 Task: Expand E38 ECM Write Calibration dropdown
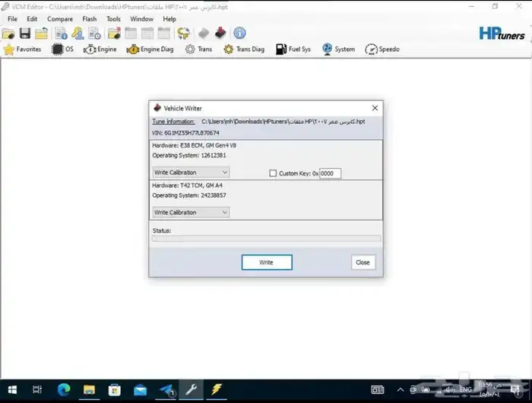(191, 173)
